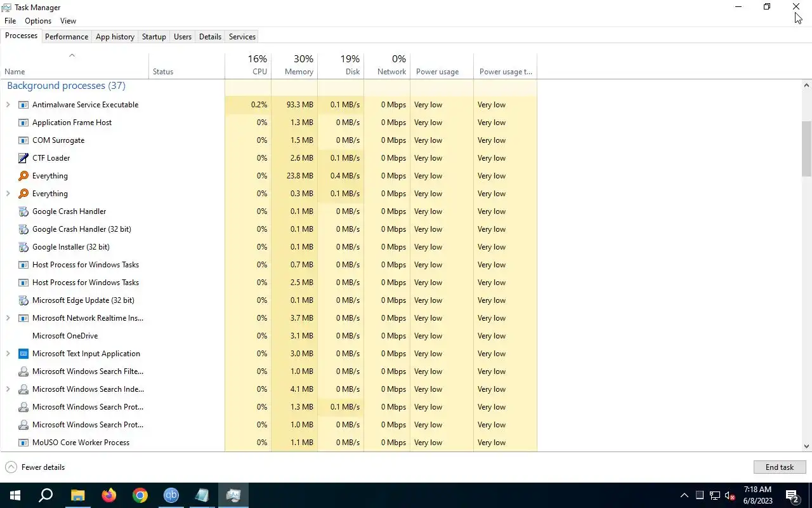Screen dimensions: 812x508
Task: Click the CTF Loader pen icon
Action: pos(23,158)
